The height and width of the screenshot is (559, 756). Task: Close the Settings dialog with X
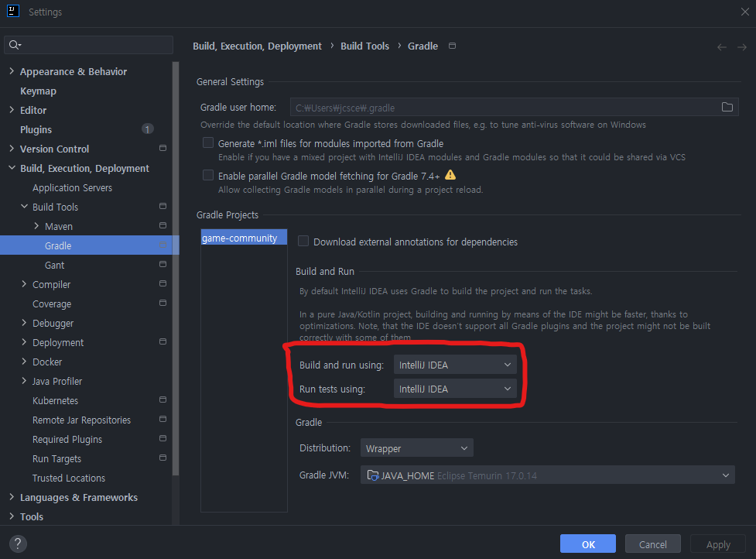point(745,12)
